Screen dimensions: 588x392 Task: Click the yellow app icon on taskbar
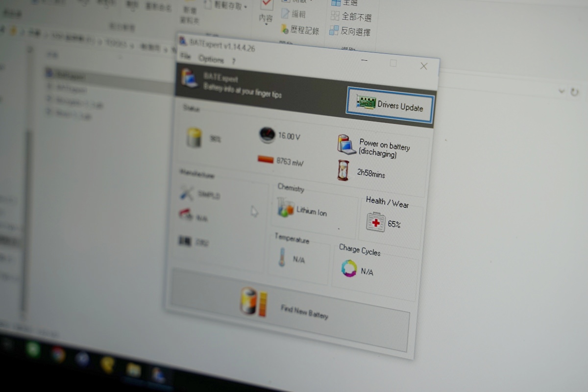coord(108,365)
